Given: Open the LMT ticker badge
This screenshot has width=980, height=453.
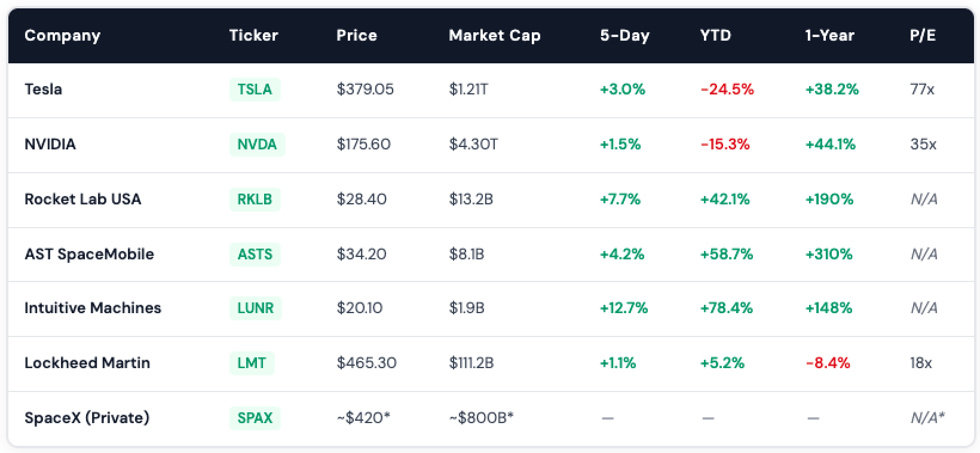Looking at the screenshot, I should 252,363.
